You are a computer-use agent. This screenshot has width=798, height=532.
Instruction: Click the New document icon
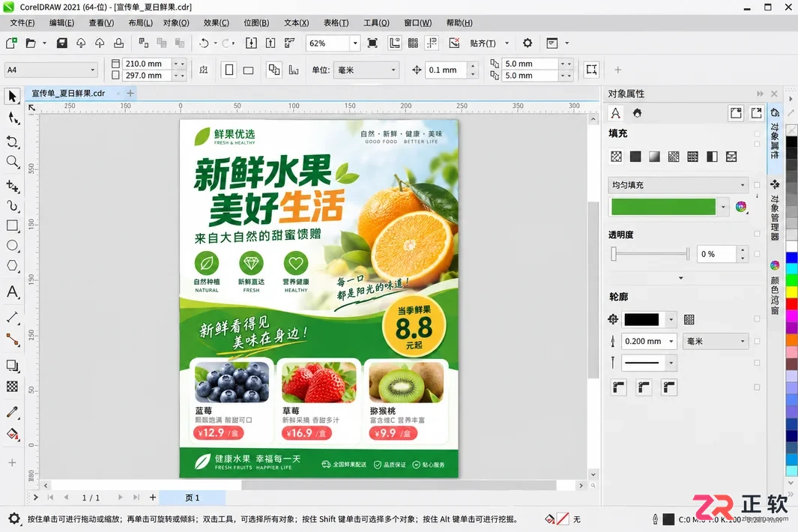pos(11,43)
